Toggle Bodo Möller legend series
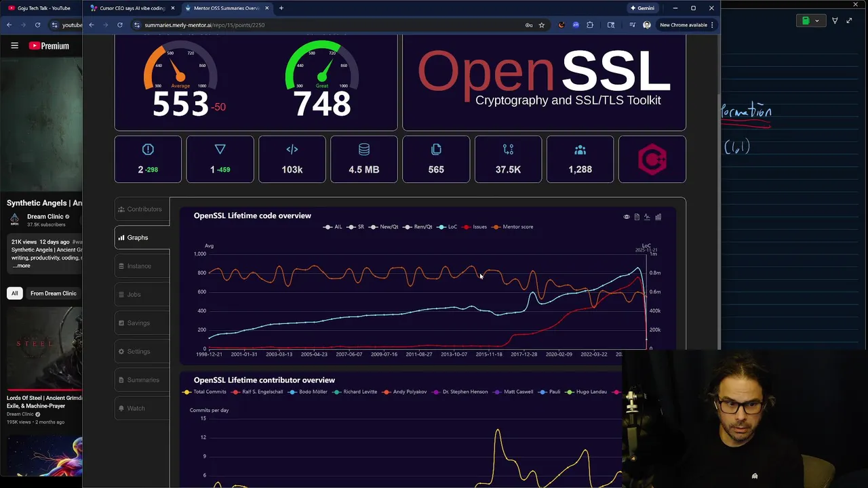The image size is (868, 488). [x=308, y=392]
